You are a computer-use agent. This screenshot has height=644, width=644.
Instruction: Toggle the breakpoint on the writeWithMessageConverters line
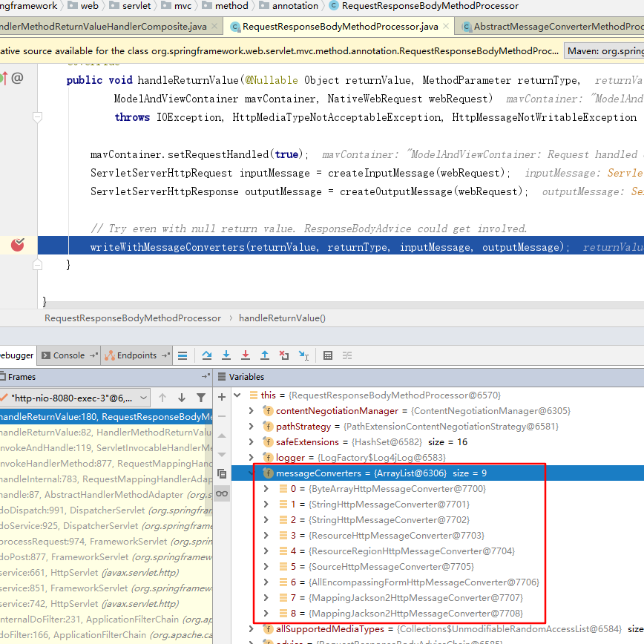coord(18,245)
